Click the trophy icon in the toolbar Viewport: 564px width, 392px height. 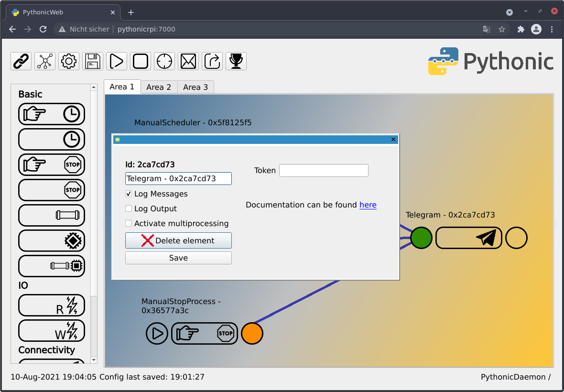[x=236, y=61]
